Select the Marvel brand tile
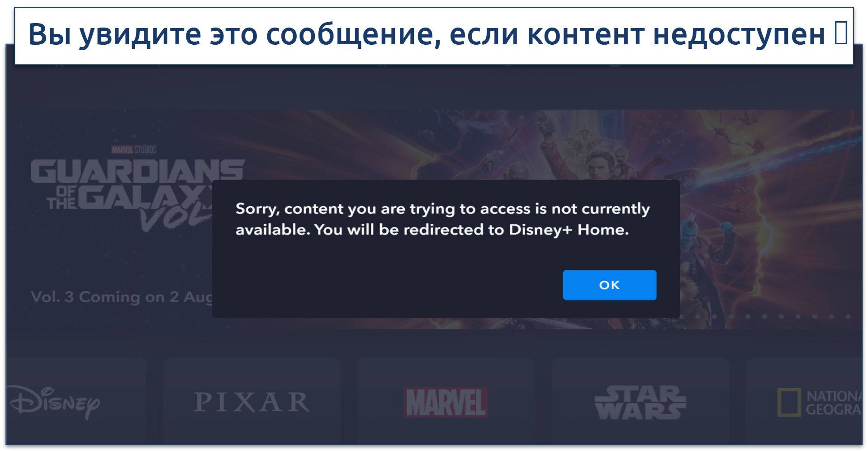The height and width of the screenshot is (451, 868). point(446,400)
